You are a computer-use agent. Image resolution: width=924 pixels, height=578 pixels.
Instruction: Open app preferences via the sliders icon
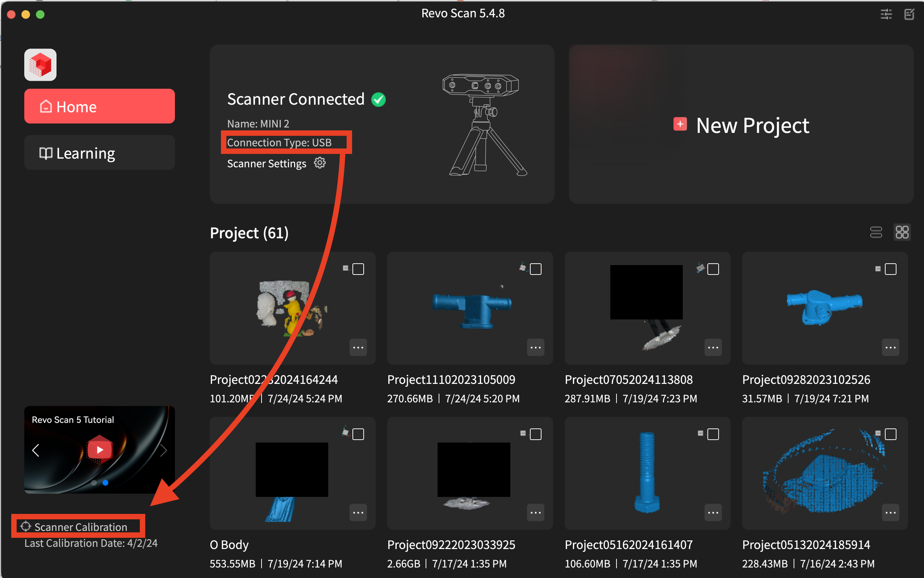coord(886,14)
